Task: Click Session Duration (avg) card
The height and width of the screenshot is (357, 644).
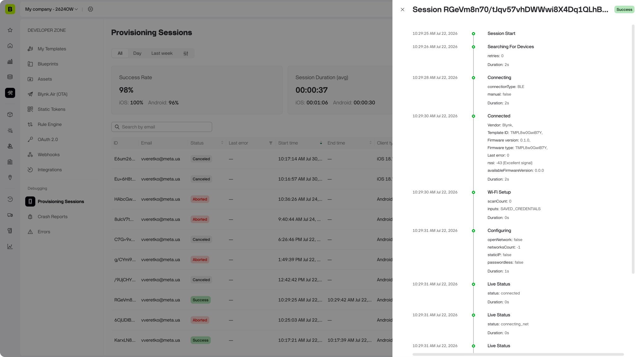Action: (340, 90)
